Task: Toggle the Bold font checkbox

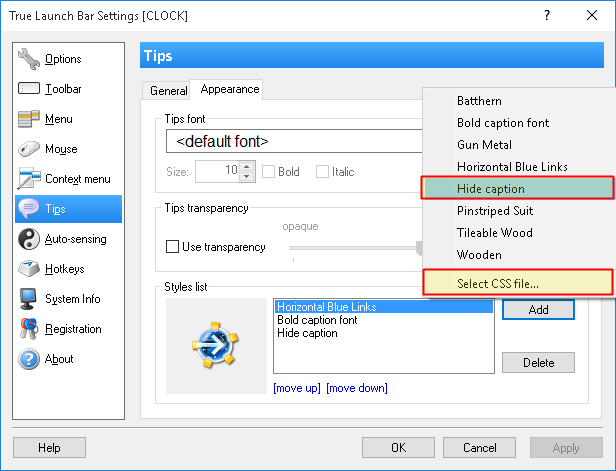Action: pos(269,172)
